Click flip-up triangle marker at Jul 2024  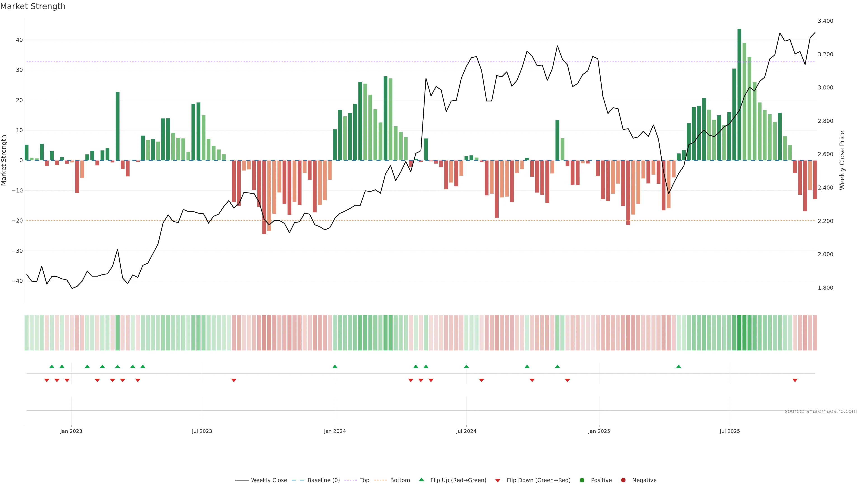(x=466, y=366)
